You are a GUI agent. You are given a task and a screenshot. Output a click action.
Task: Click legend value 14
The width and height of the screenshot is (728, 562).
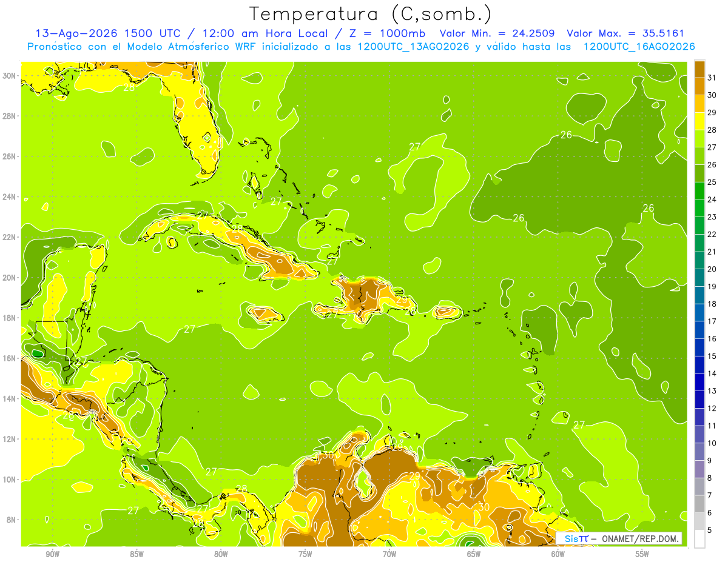712,373
